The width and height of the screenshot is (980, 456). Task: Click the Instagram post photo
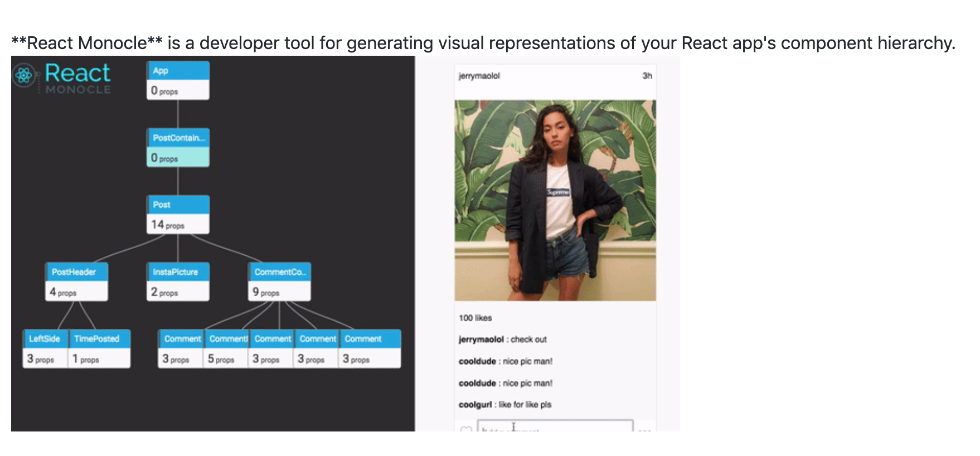coord(555,201)
